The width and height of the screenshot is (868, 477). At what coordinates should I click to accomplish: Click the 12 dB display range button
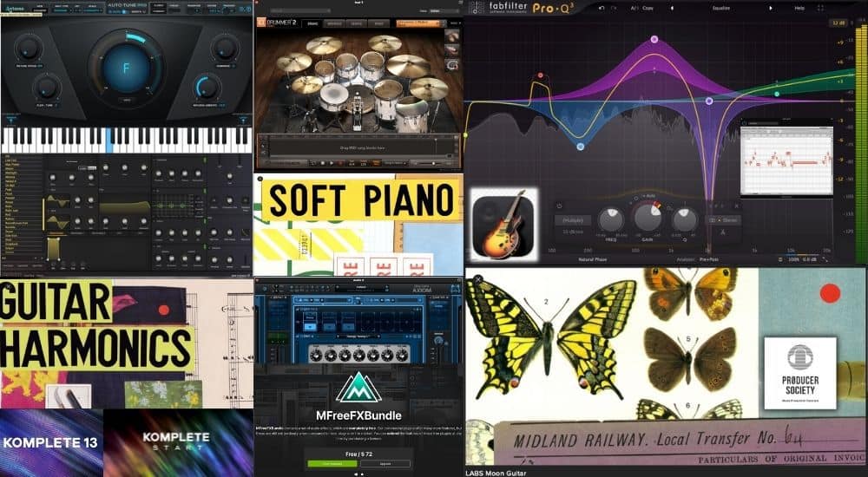point(838,23)
